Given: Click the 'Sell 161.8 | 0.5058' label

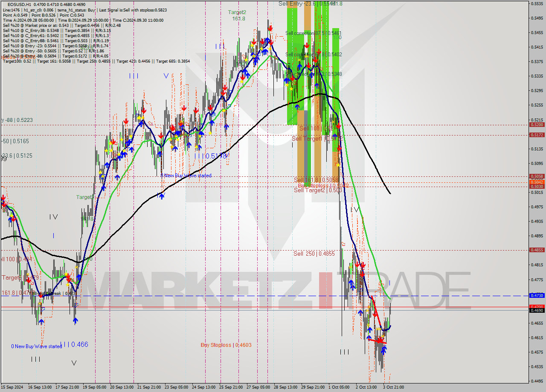Looking at the screenshot, I should [x=316, y=180].
